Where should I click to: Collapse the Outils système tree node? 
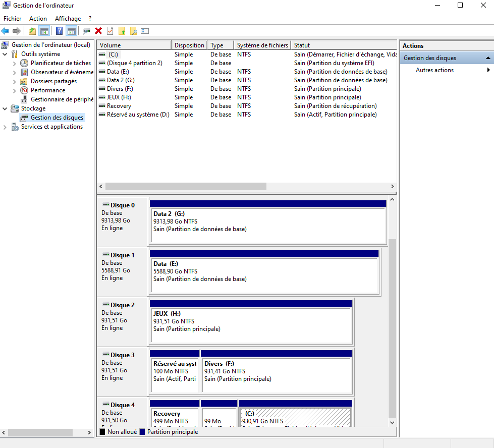pos(5,54)
